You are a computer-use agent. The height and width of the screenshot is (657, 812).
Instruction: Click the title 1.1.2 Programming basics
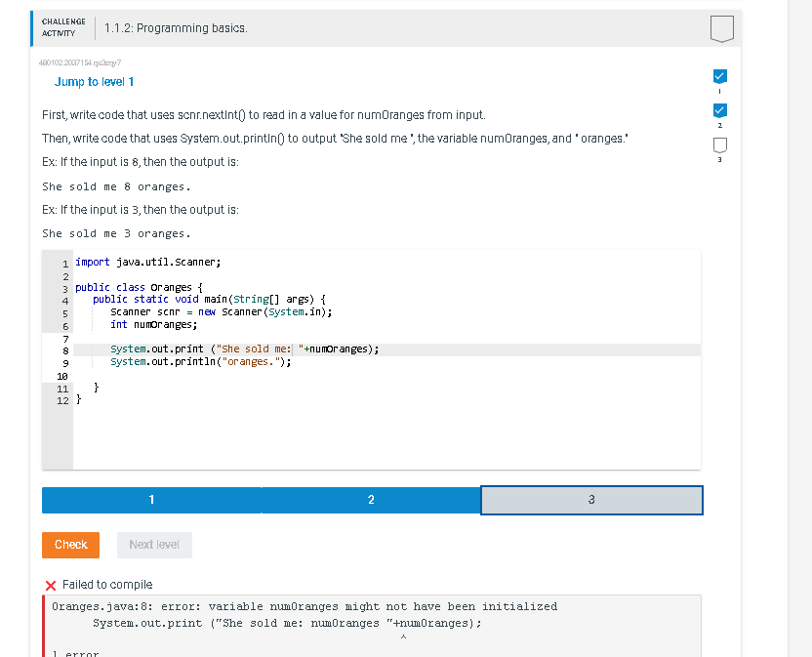pyautogui.click(x=181, y=28)
